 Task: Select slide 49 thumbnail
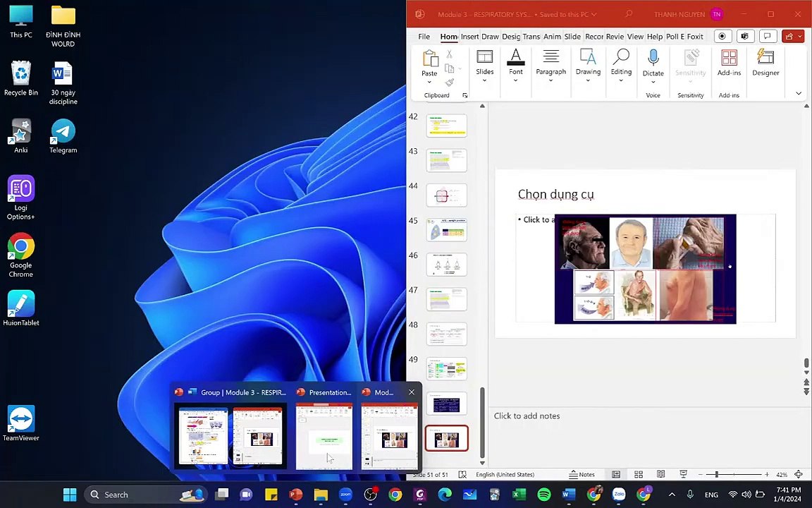point(446,369)
